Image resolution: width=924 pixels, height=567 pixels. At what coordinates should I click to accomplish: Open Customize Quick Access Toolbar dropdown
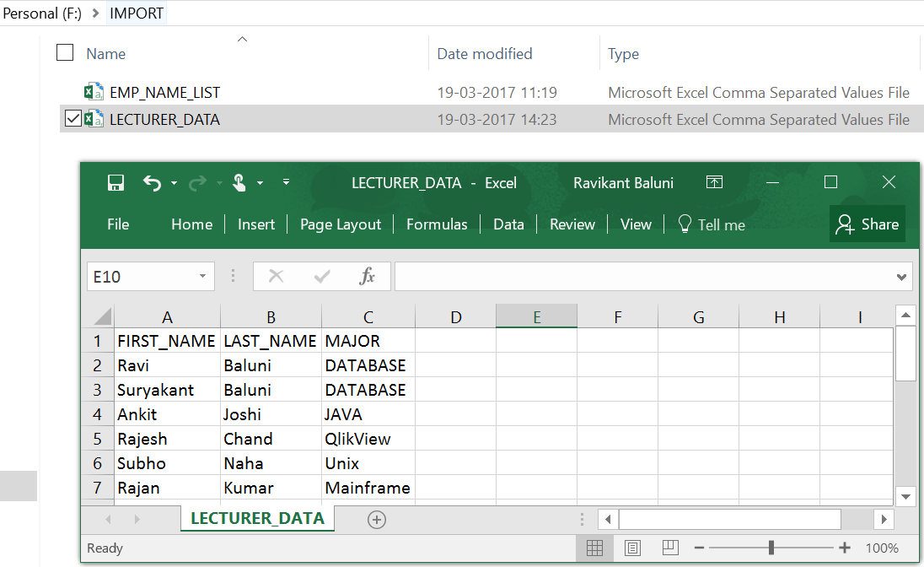tap(286, 183)
